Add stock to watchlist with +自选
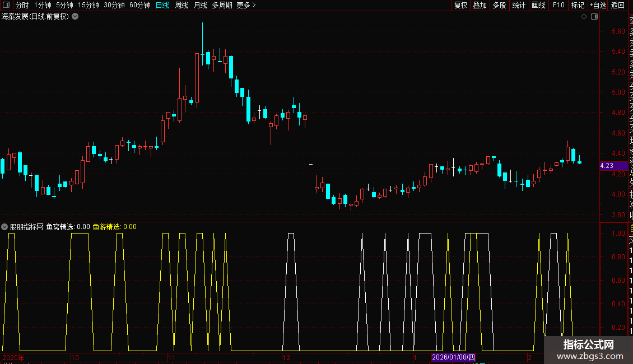 [x=598, y=5]
